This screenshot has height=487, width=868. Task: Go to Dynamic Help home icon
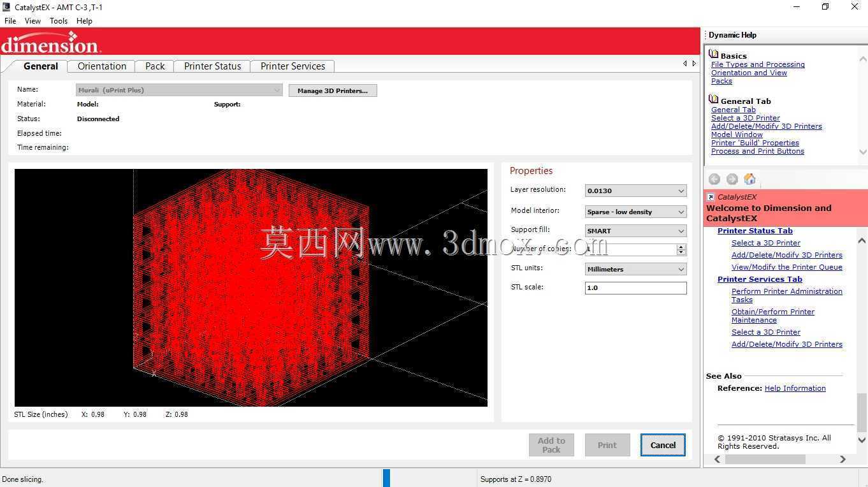click(x=750, y=179)
